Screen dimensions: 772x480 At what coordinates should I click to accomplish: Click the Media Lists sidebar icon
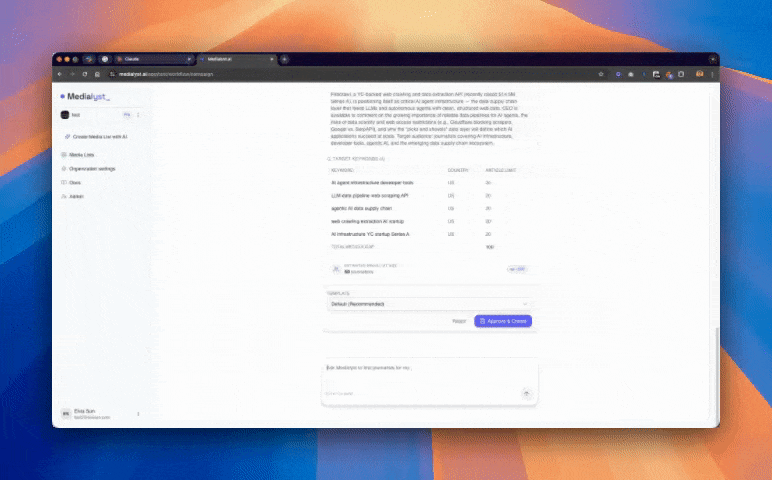pyautogui.click(x=64, y=155)
